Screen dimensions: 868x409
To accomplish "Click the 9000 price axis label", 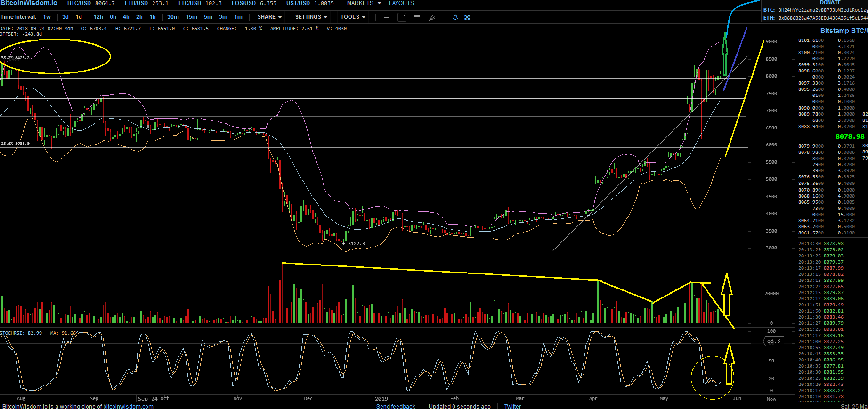I will (x=771, y=42).
